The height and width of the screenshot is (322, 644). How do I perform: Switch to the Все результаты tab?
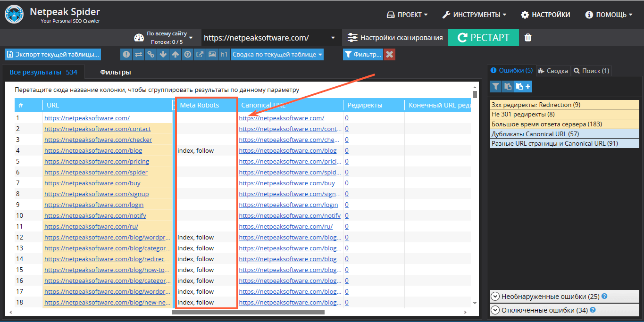43,72
